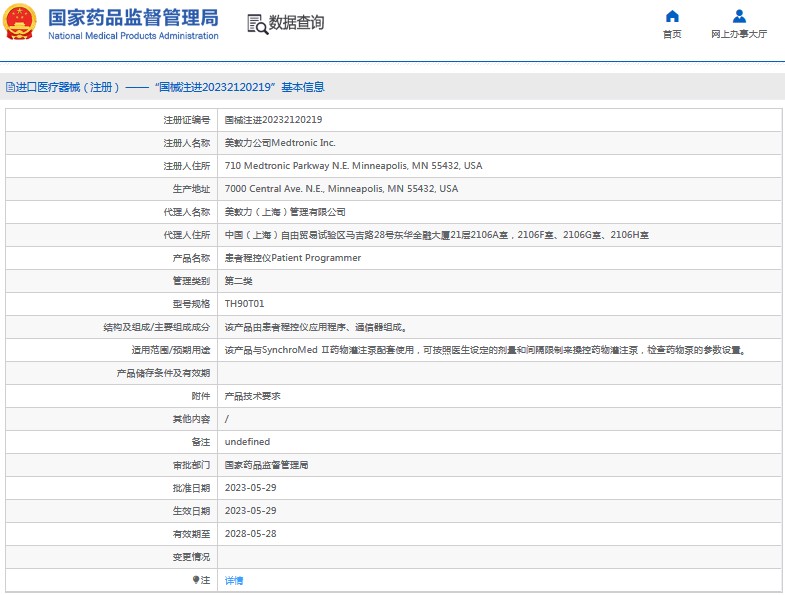The image size is (785, 595).
Task: Open 数据查询 text label
Action: tap(297, 23)
